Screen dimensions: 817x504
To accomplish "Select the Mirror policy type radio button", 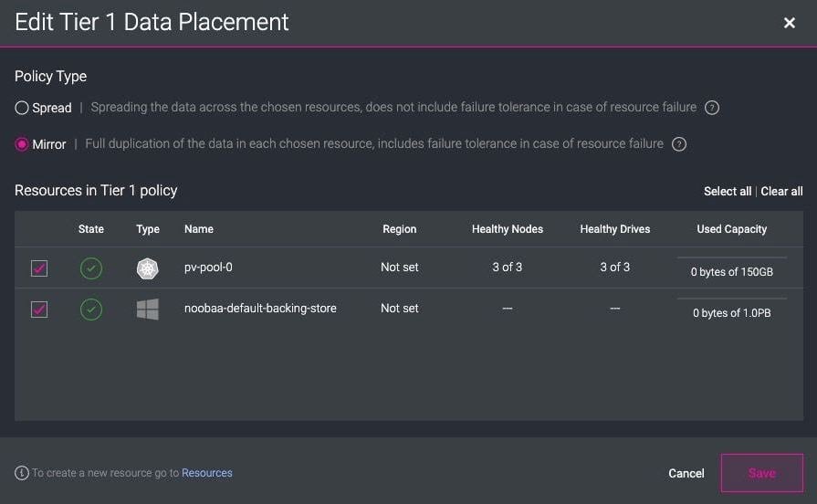I will (x=22, y=144).
